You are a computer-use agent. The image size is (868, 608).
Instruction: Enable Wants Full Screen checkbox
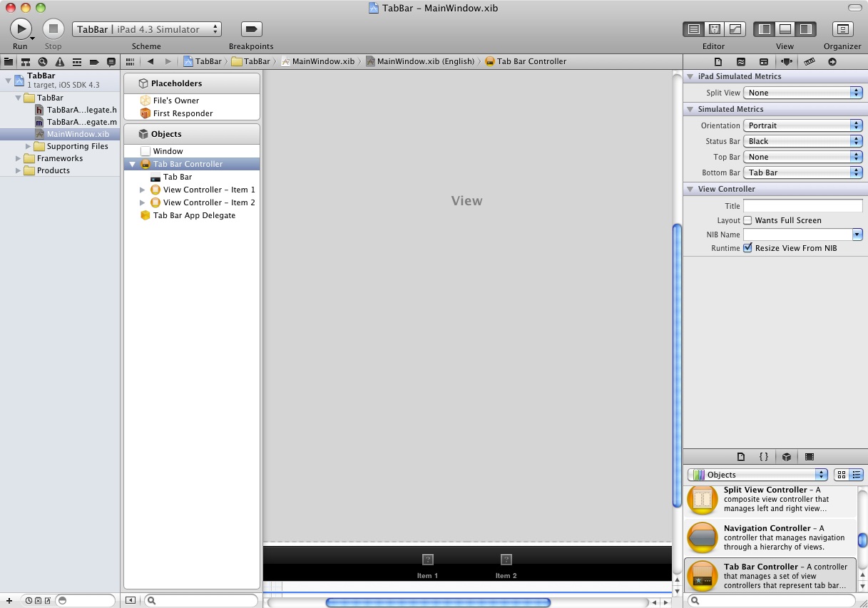[x=747, y=220]
